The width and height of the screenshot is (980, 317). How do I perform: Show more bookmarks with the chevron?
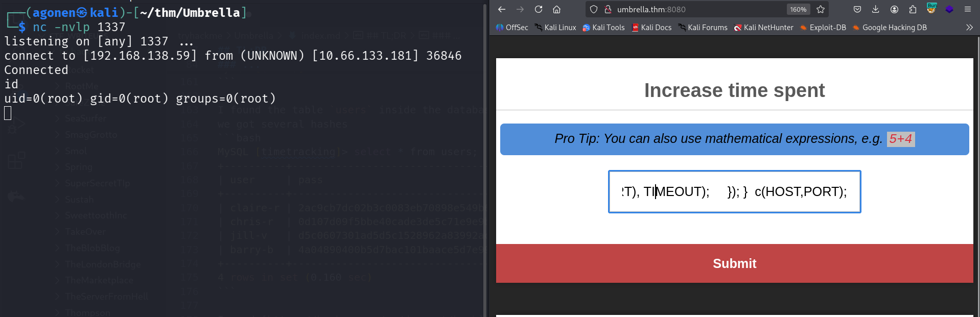pyautogui.click(x=969, y=28)
